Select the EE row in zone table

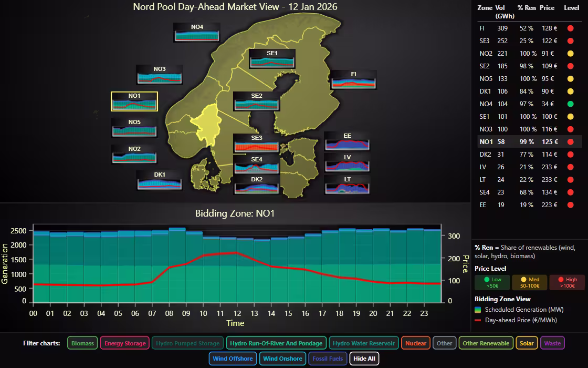tap(529, 205)
